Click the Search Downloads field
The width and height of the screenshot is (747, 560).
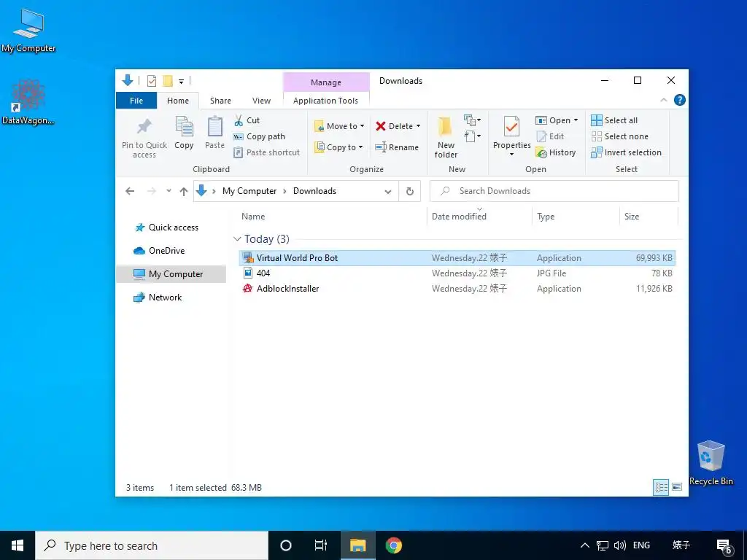[554, 191]
